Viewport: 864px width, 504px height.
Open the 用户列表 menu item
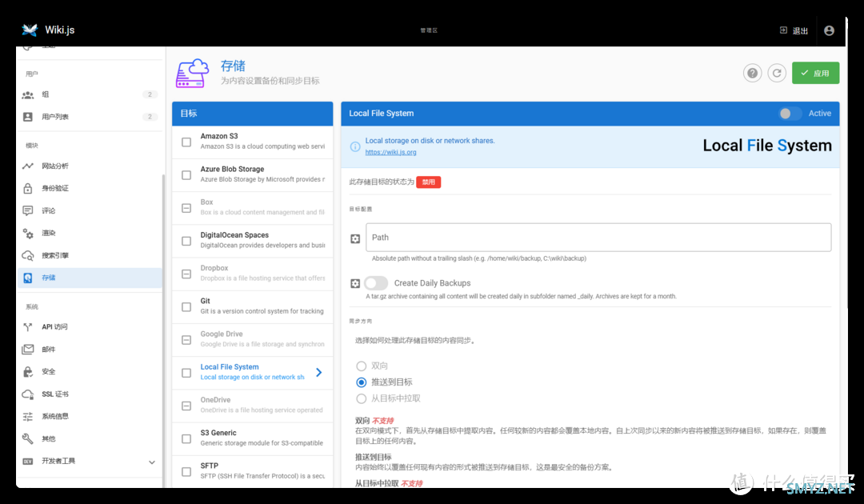coord(90,117)
